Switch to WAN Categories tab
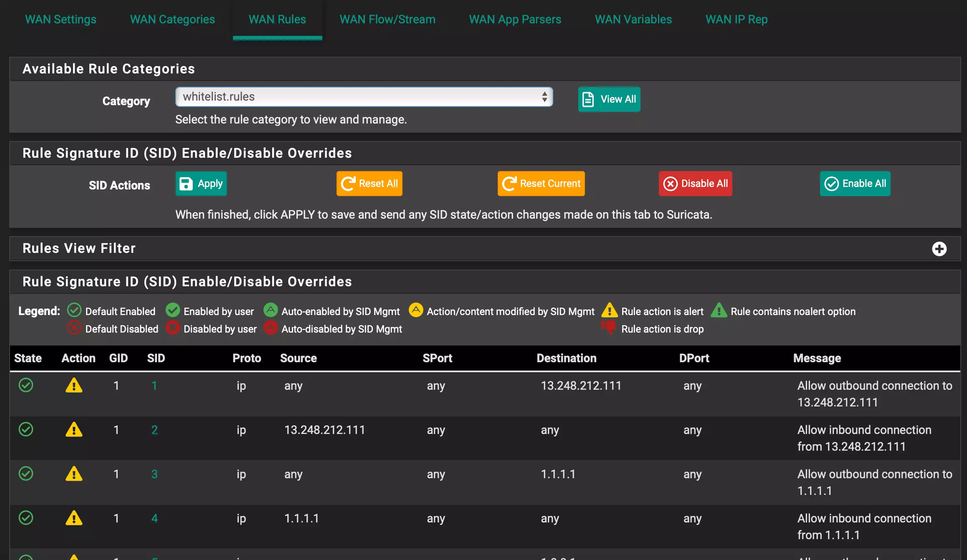967x560 pixels. (x=172, y=19)
